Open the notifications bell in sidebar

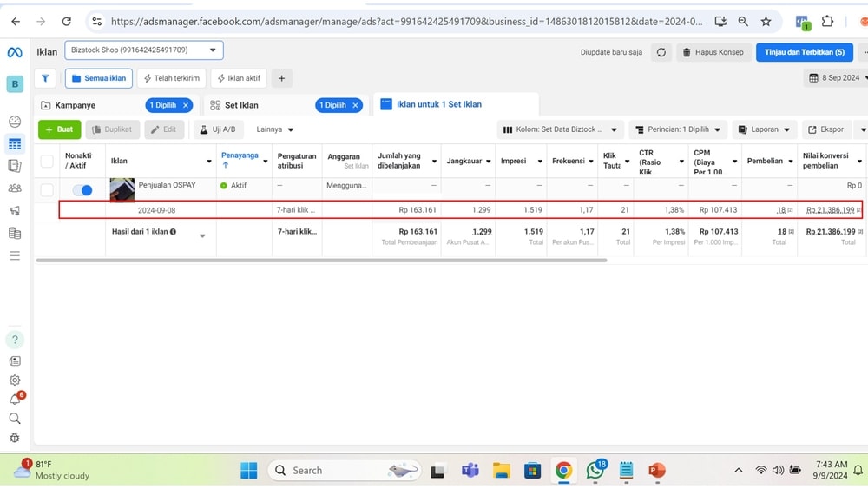15,400
